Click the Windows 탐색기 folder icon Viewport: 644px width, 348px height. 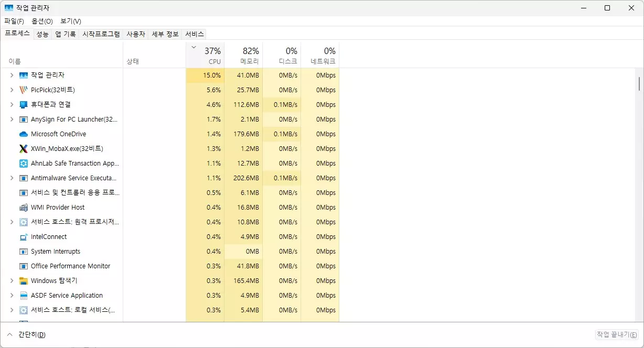[x=23, y=281]
